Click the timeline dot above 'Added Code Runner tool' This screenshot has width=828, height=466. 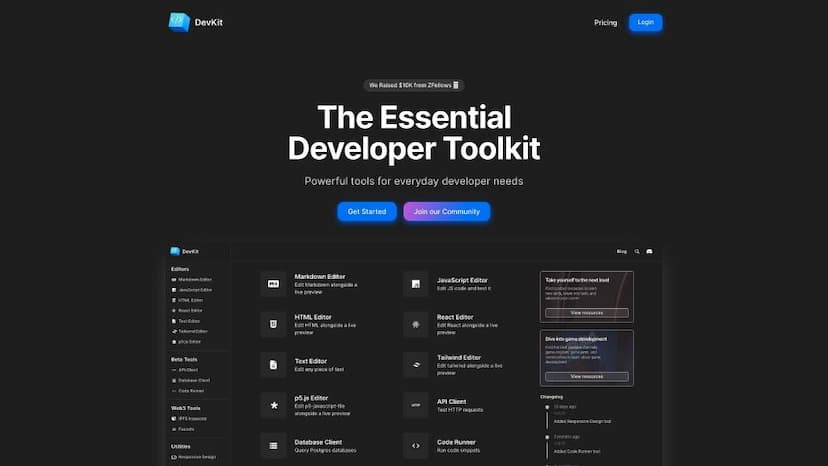(547, 437)
